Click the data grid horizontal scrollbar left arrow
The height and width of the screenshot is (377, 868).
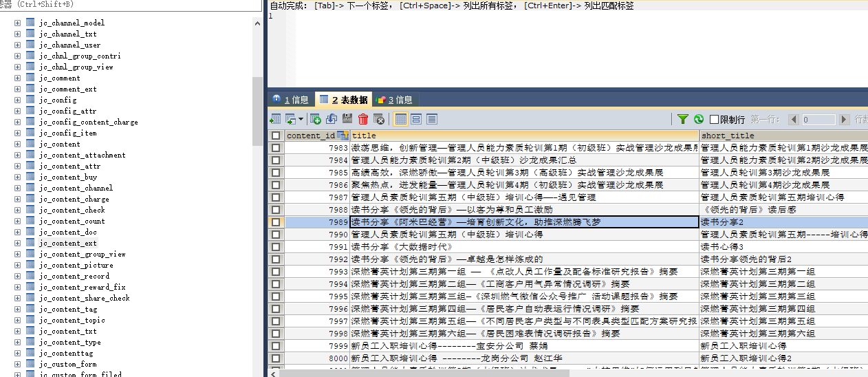tap(272, 373)
